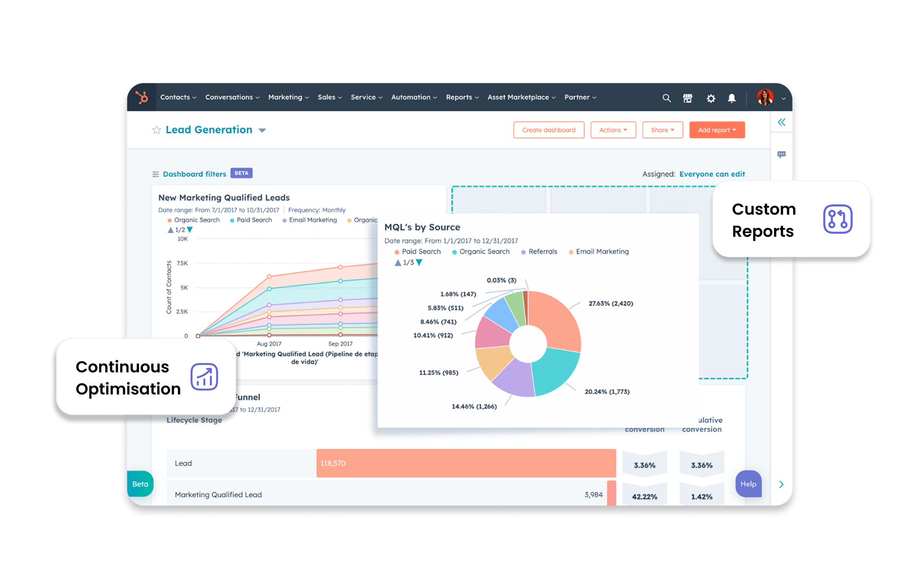Collapse the right sidebar with the double-chevron icon
Viewport: 920px width, 588px height.
coord(781,122)
